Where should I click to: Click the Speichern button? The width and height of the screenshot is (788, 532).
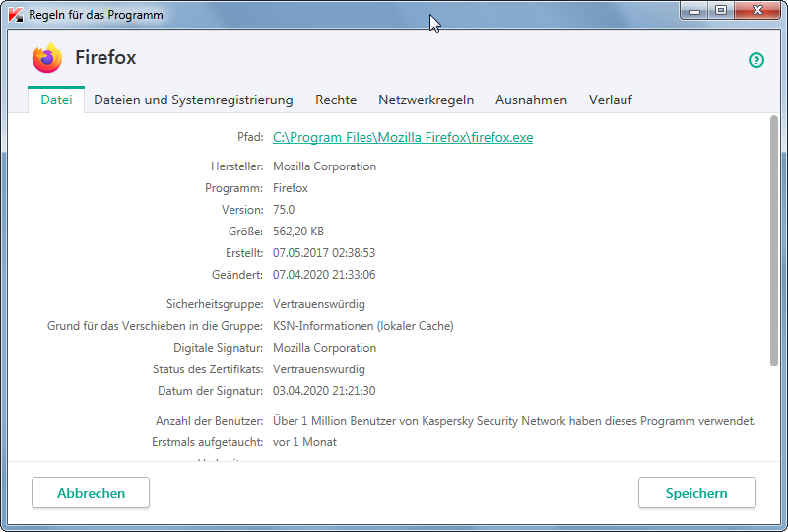click(696, 493)
